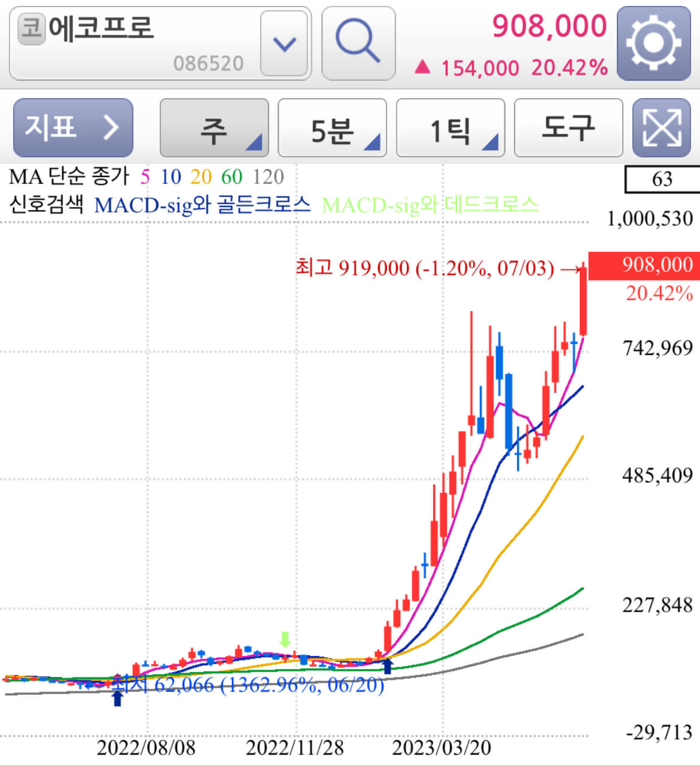Screen dimensions: 700x766
Task: Select the MA 20 period label
Action: click(201, 177)
